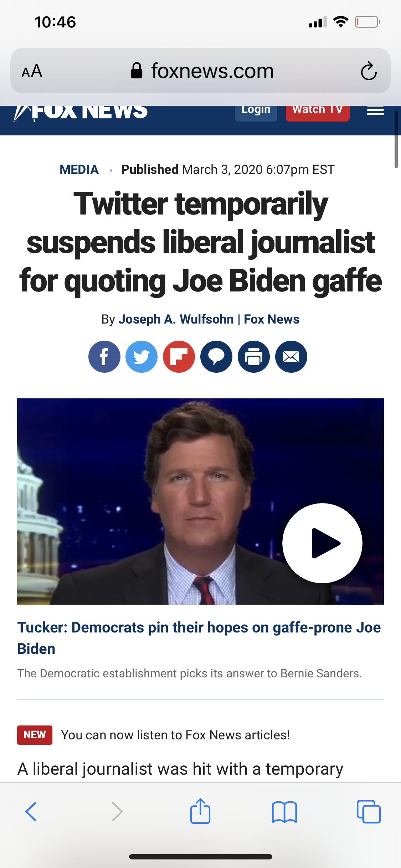The height and width of the screenshot is (868, 401).
Task: Open Safari bookmarks book icon
Action: pyautogui.click(x=284, y=812)
